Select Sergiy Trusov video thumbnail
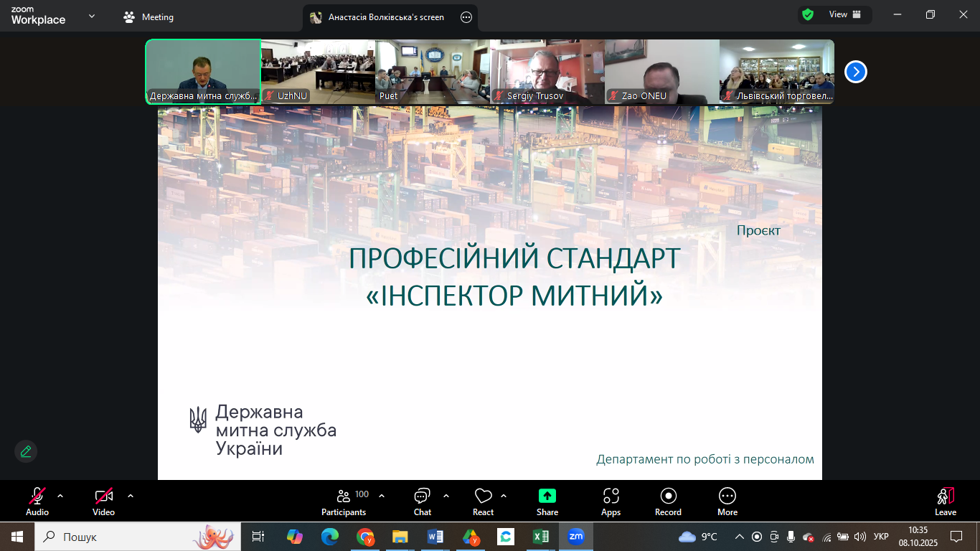Screen dimensions: 980x551 [x=547, y=72]
